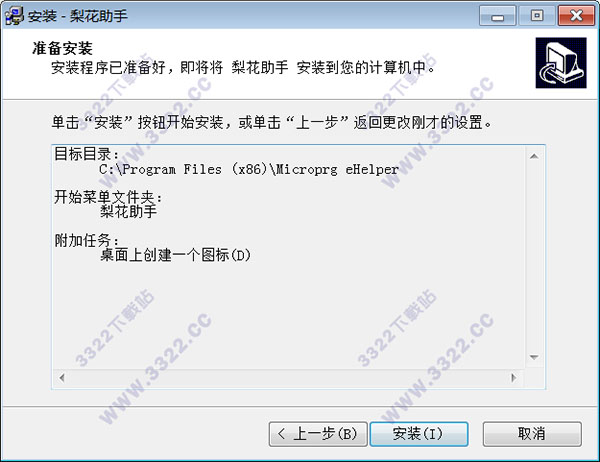Click the C:\Program Files (x86)\Microprg eHelper path

click(x=249, y=169)
